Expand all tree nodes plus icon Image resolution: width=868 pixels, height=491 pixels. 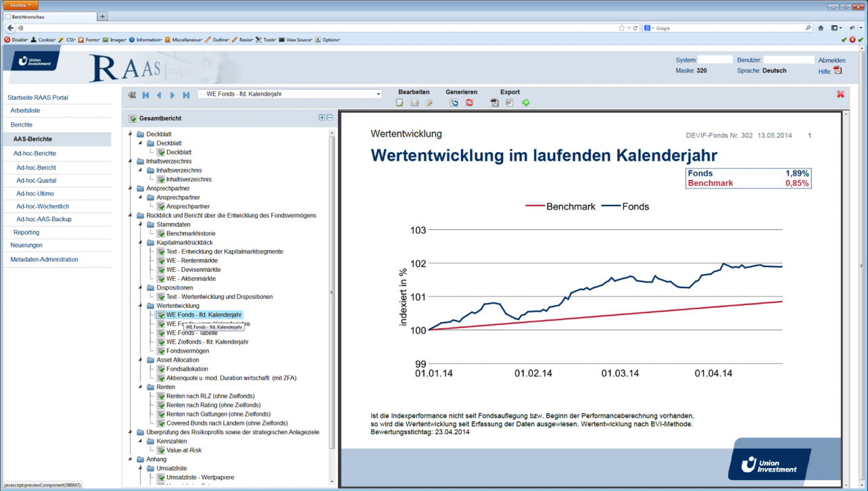tap(322, 117)
